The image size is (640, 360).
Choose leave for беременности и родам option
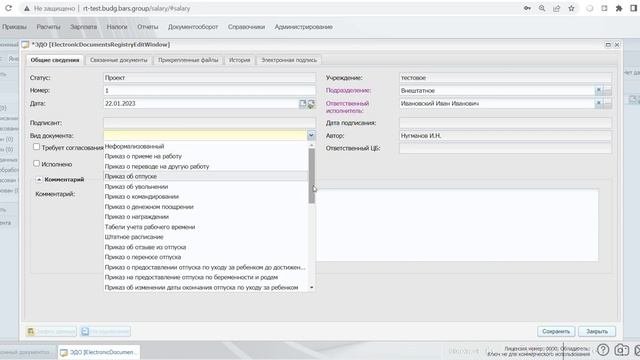pyautogui.click(x=206, y=278)
